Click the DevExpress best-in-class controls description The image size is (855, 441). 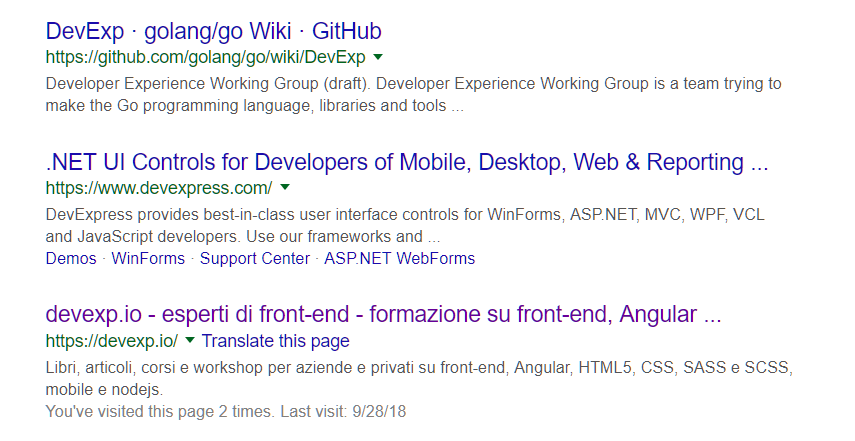pos(406,214)
